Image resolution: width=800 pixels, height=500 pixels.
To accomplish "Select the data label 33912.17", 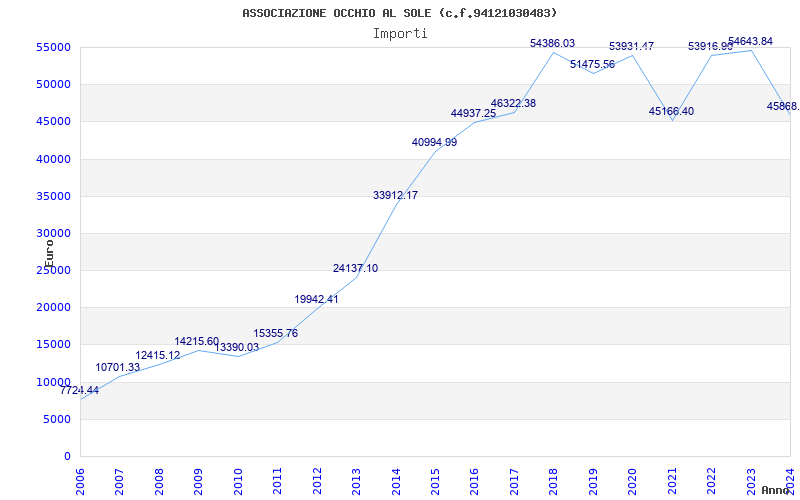I will tap(395, 195).
